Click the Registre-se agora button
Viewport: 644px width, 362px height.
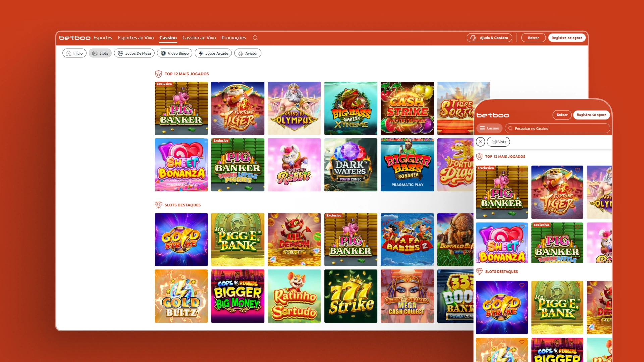(567, 38)
